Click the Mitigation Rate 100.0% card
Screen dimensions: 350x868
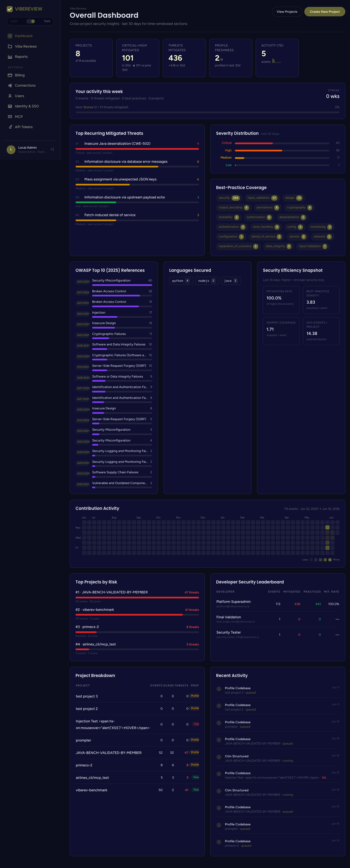tap(281, 300)
